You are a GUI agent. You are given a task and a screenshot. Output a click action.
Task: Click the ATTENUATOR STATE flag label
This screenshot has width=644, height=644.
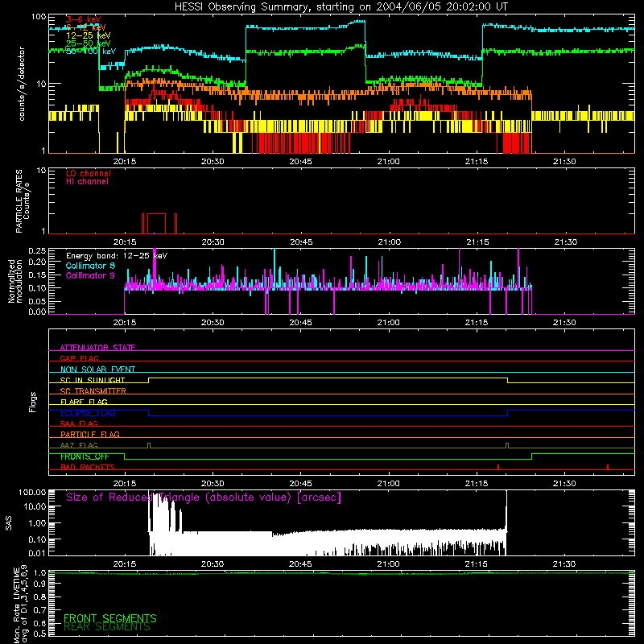click(x=97, y=348)
